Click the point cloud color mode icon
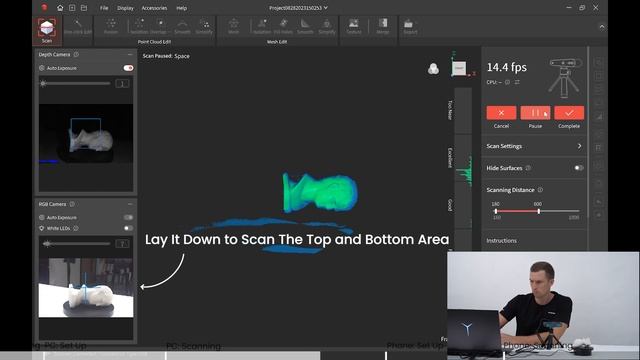Screen dimensions: 640x360 (x=433, y=69)
